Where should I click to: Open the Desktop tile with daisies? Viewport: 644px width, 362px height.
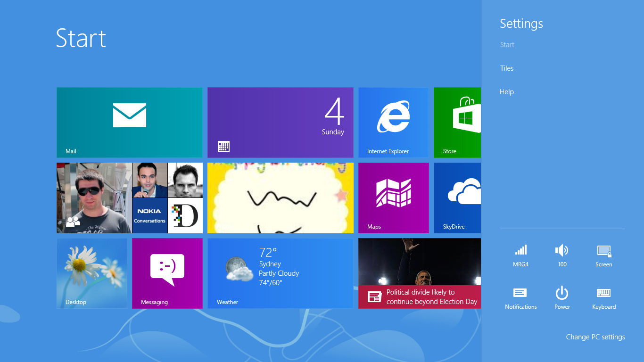(x=92, y=273)
